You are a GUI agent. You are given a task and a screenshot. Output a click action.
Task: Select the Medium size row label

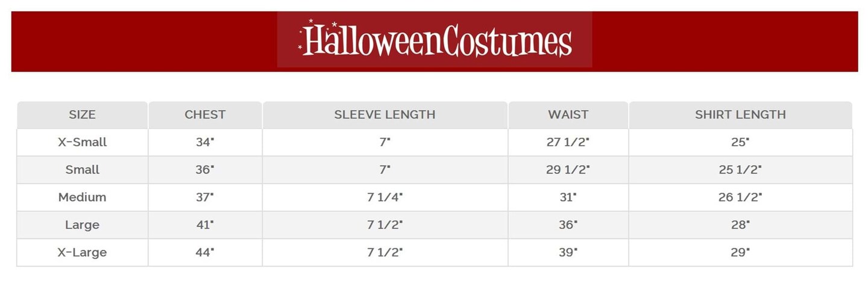pyautogui.click(x=82, y=197)
